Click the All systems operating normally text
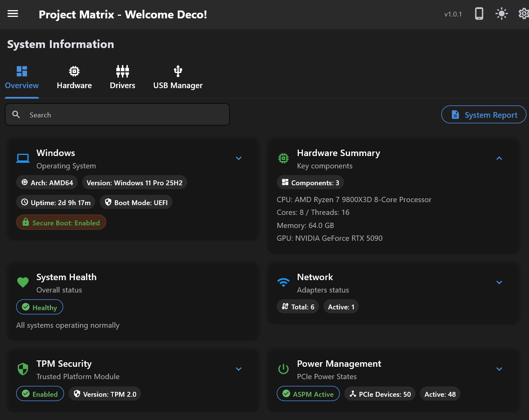The height and width of the screenshot is (420, 529). (x=68, y=325)
